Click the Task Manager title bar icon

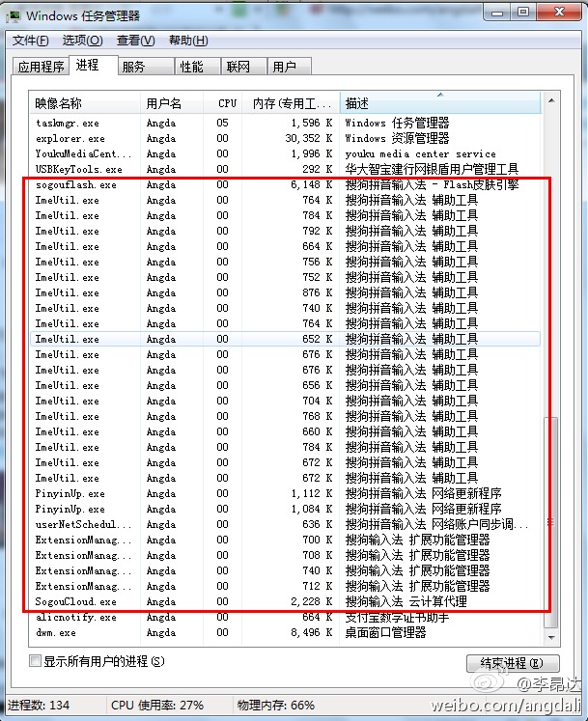click(14, 16)
